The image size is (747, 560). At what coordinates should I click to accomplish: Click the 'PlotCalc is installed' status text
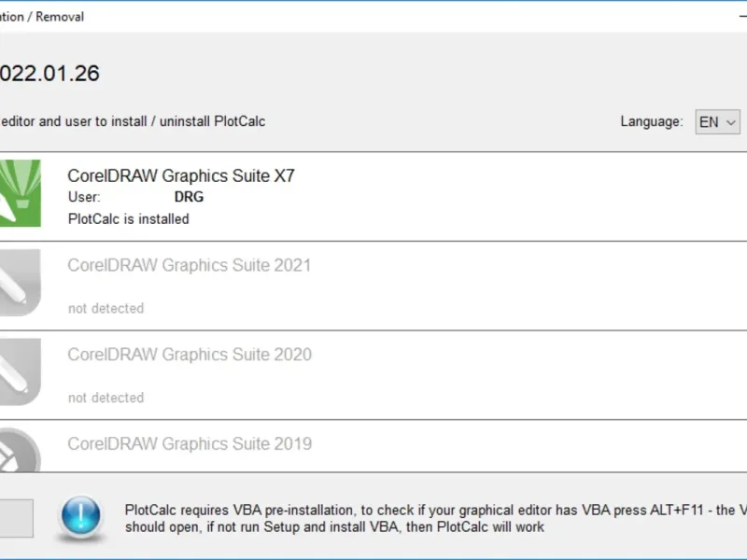coord(129,219)
